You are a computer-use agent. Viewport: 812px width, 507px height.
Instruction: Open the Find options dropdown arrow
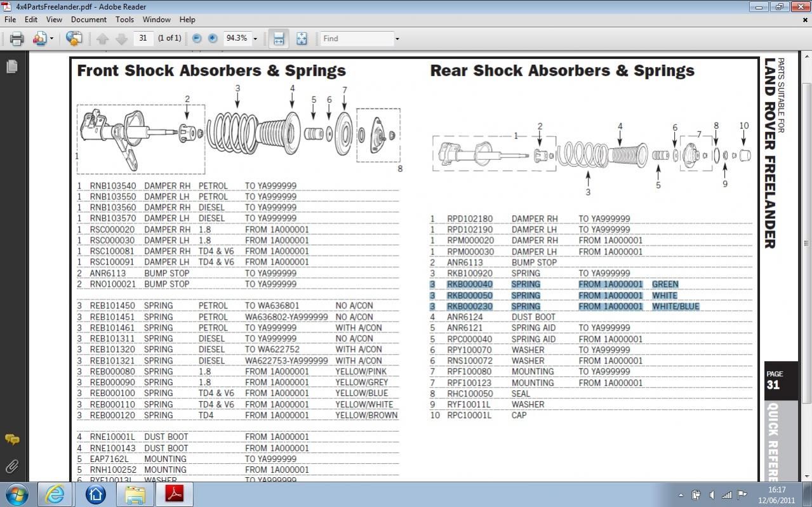tap(397, 39)
